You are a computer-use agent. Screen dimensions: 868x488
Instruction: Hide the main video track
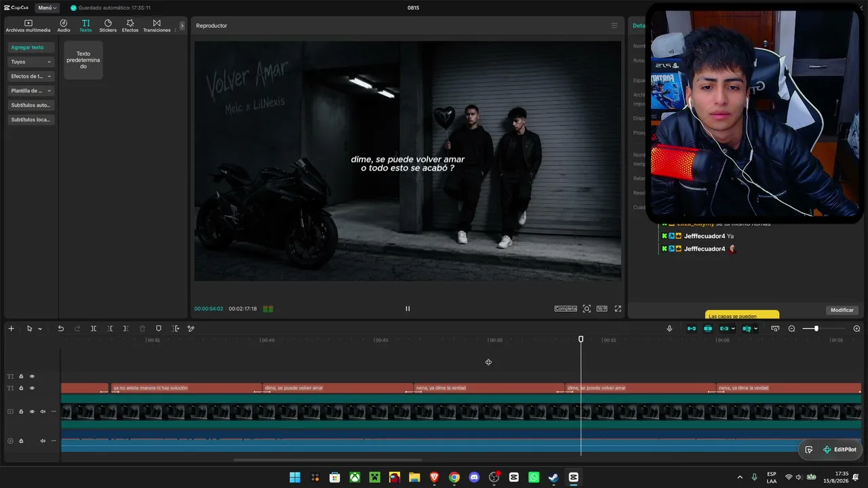[x=32, y=411]
